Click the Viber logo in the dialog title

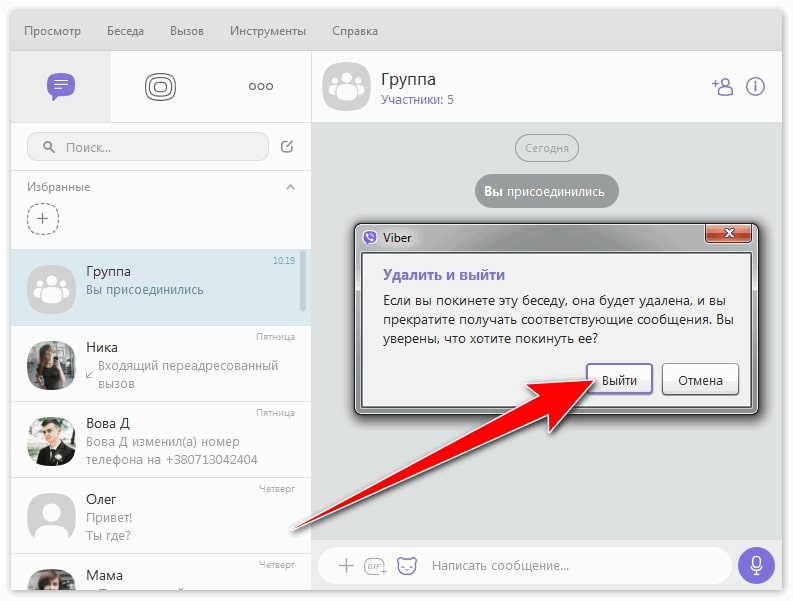point(370,237)
